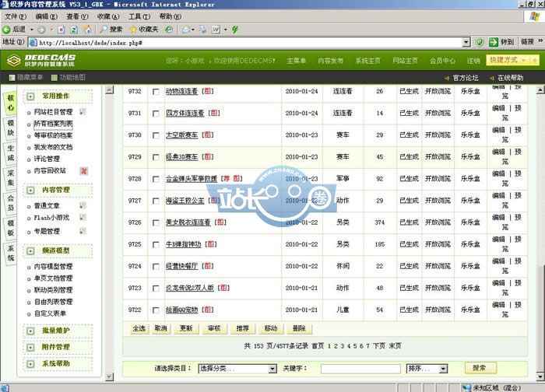
Task: Click the 审核 review button
Action: [214, 328]
